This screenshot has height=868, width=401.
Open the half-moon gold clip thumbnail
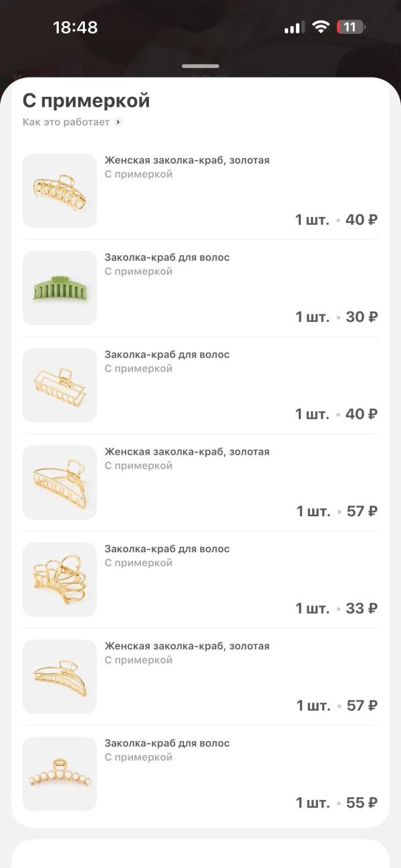click(59, 482)
